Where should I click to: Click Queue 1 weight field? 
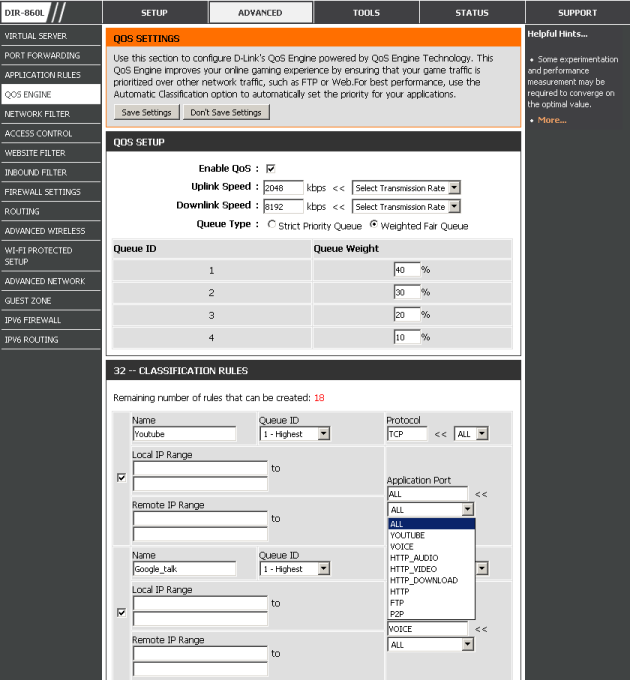(x=407, y=270)
